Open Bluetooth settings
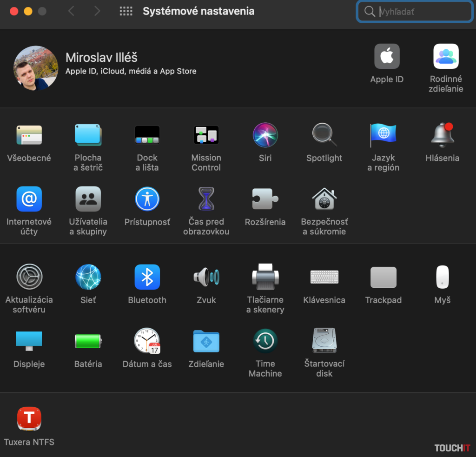 tap(147, 277)
